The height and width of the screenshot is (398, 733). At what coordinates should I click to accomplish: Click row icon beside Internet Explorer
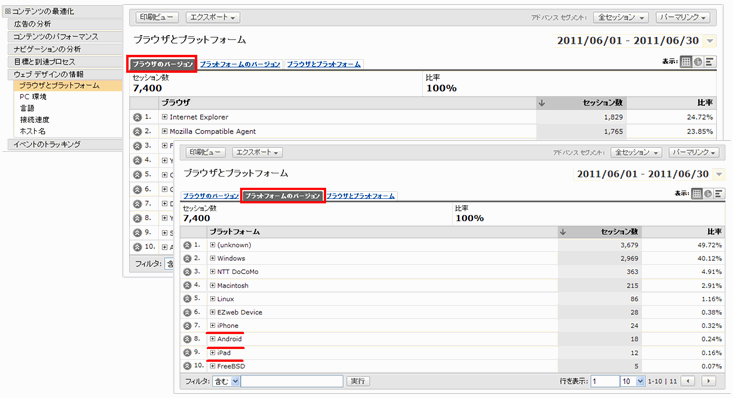click(x=137, y=117)
